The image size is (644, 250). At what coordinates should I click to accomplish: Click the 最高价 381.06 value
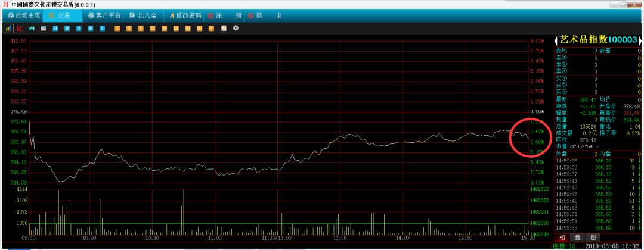631,112
